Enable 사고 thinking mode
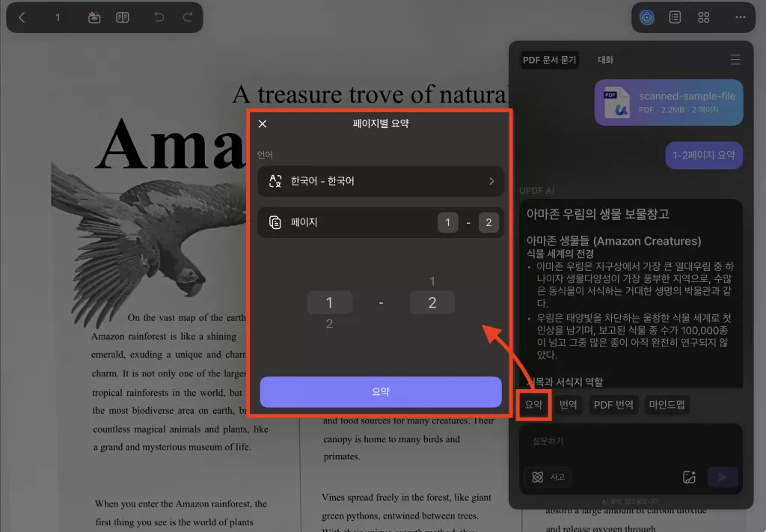 547,476
